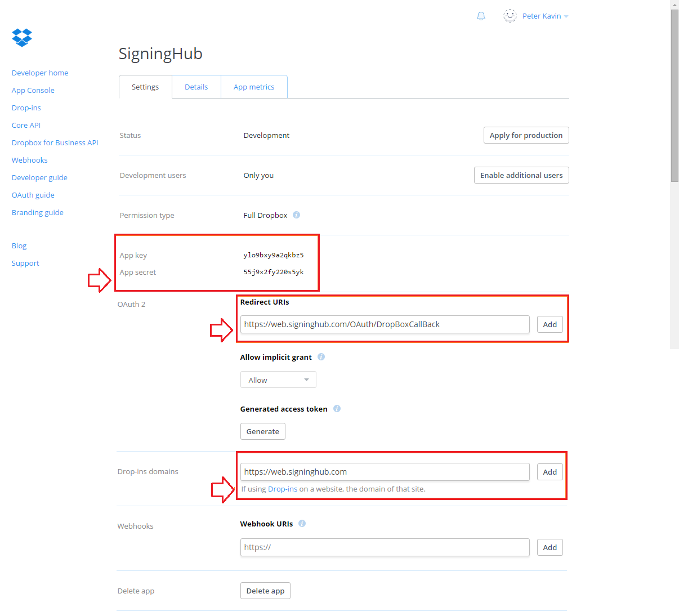Focus the Drop-ins domains input field
The height and width of the screenshot is (616, 679).
click(385, 472)
